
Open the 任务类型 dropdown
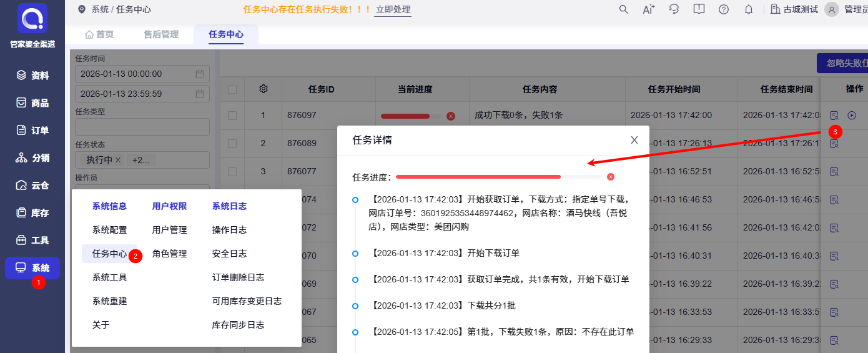coord(142,127)
